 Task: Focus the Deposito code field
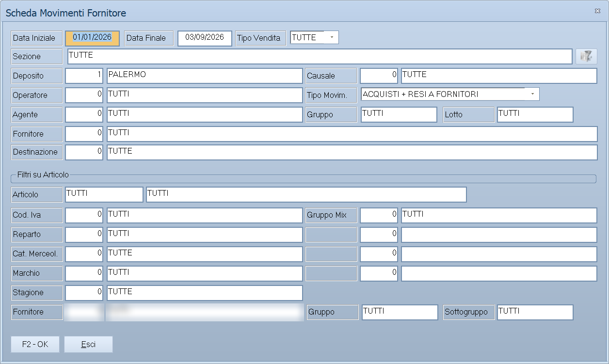84,76
